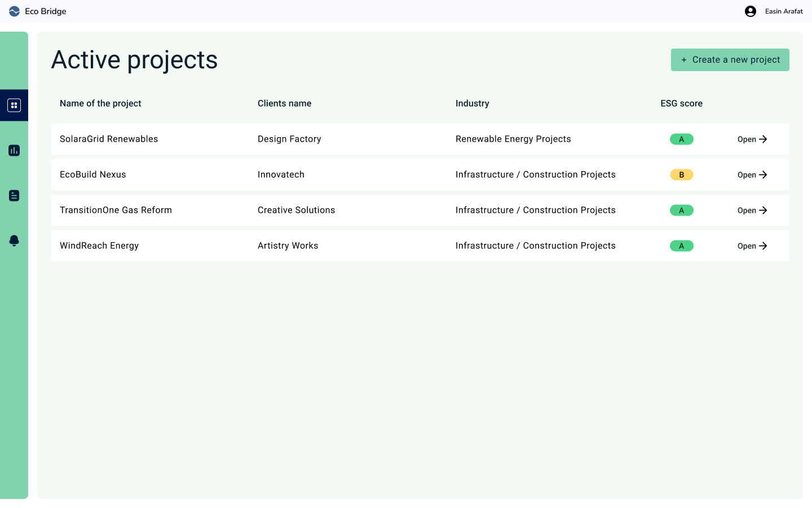Create a new project

(x=730, y=60)
